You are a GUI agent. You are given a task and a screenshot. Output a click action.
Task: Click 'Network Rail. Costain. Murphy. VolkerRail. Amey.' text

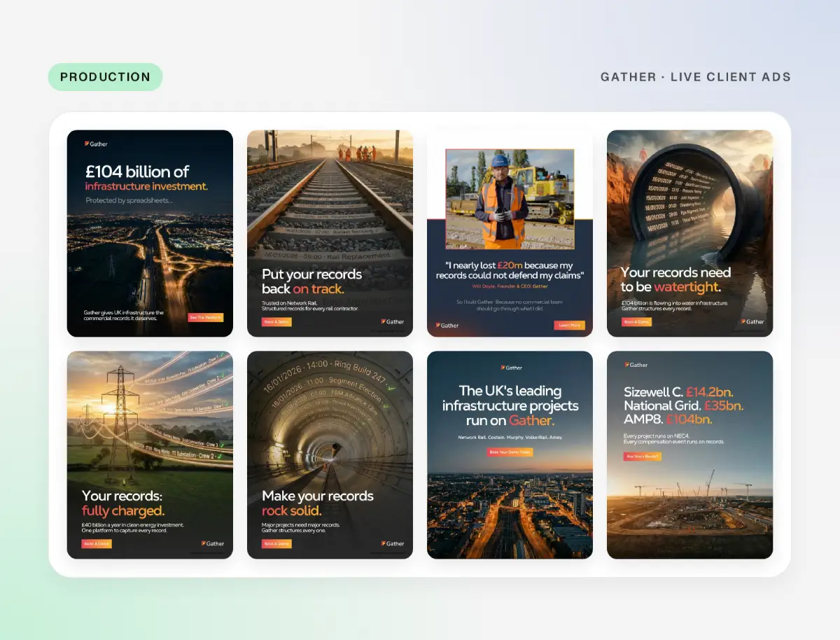(x=510, y=437)
